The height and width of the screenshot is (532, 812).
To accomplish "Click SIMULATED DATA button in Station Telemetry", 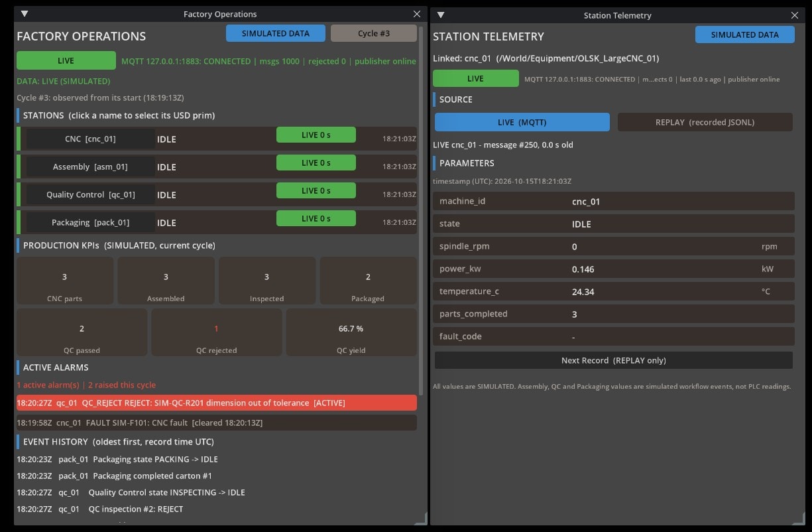I will [745, 34].
